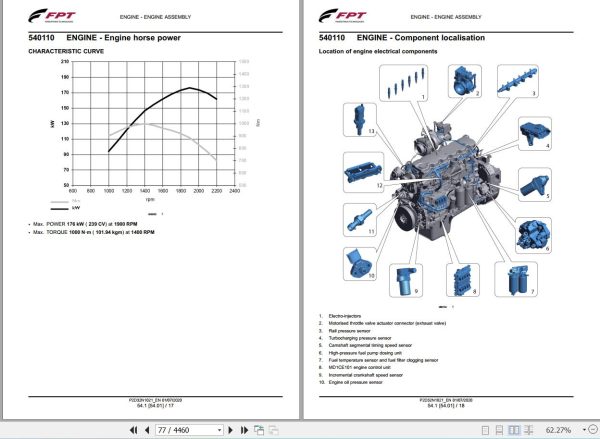Click legend entry '1. Electro-injectors'
Screen dimensions: 600x439
click(x=340, y=316)
